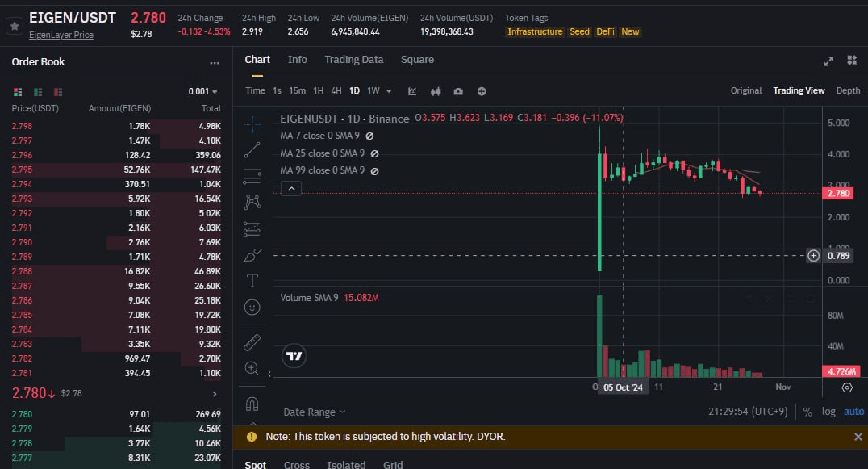
Task: Select the 1W chart interval
Action: tap(373, 90)
